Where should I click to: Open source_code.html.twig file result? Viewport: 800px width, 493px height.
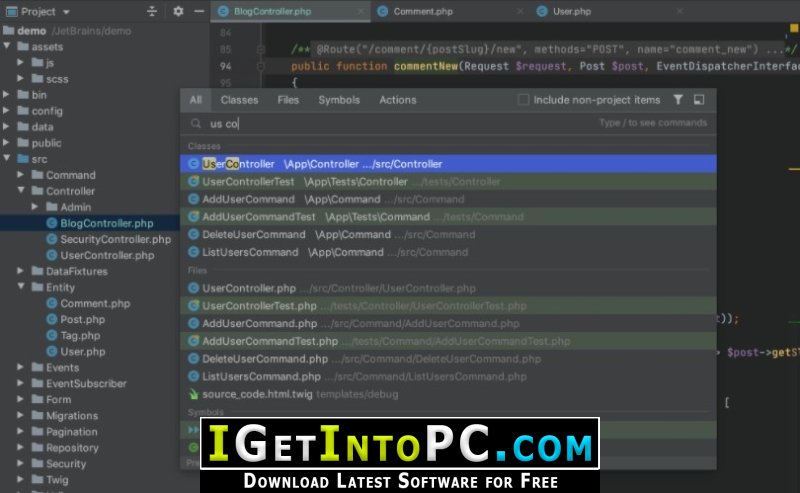(x=448, y=394)
